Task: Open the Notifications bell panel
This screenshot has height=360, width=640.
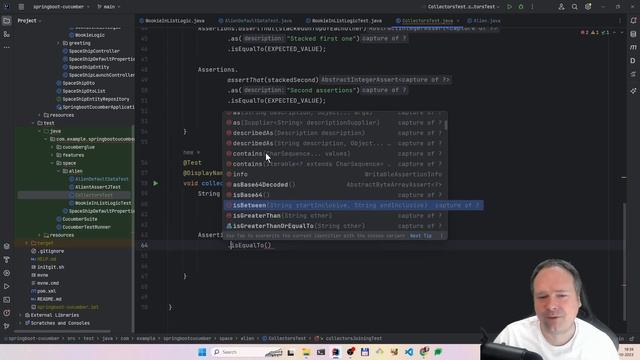Action: pos(633,20)
